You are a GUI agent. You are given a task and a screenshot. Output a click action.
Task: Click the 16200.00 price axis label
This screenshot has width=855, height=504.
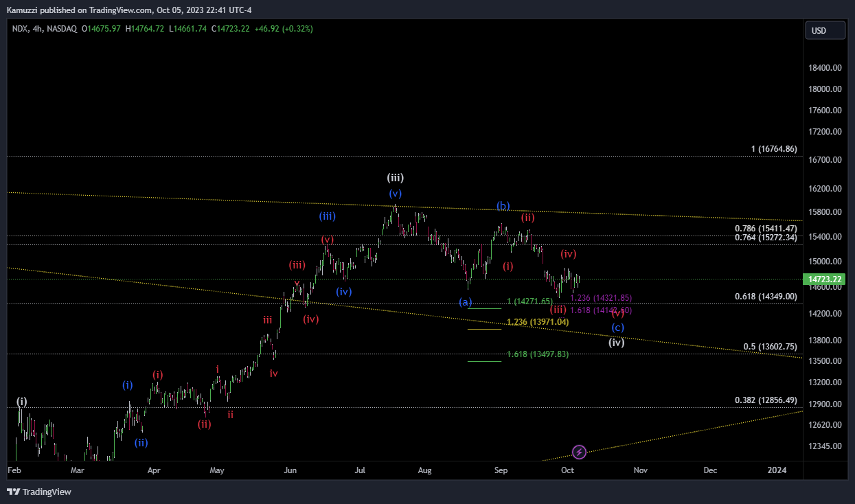pyautogui.click(x=826, y=189)
